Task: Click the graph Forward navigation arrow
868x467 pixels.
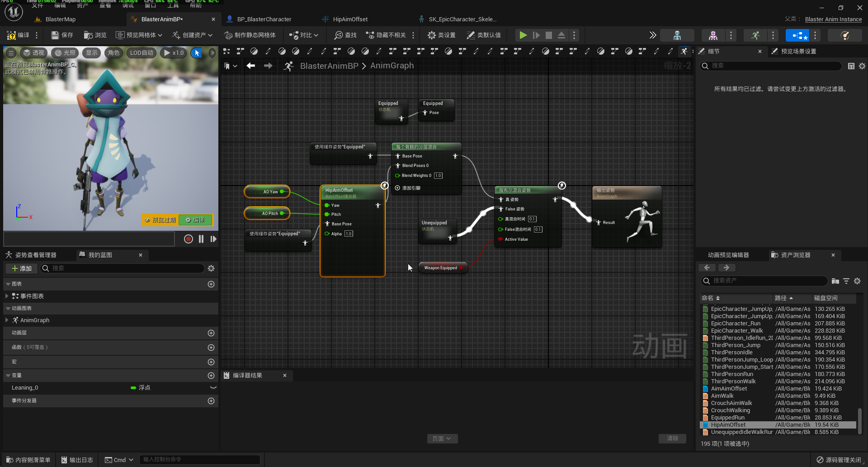Action: click(x=268, y=66)
